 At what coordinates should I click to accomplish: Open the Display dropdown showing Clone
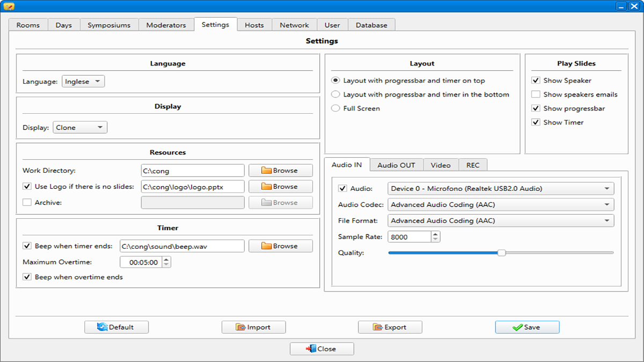[x=80, y=128]
